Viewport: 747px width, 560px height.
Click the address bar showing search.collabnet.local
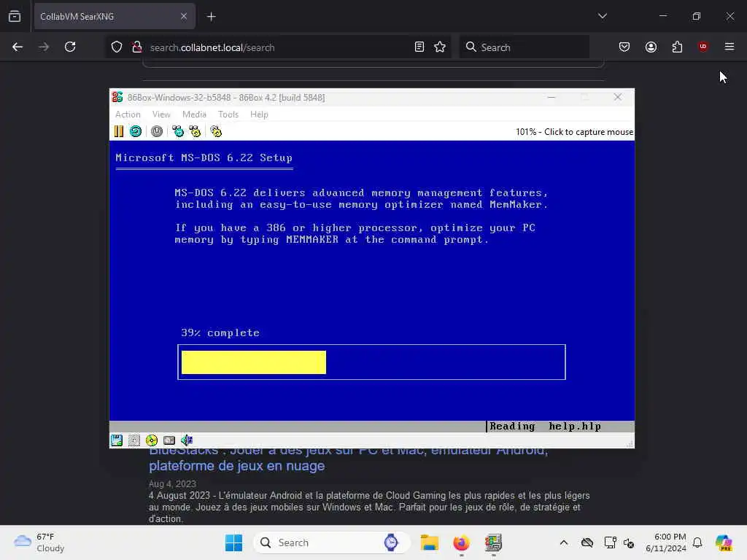(x=279, y=47)
